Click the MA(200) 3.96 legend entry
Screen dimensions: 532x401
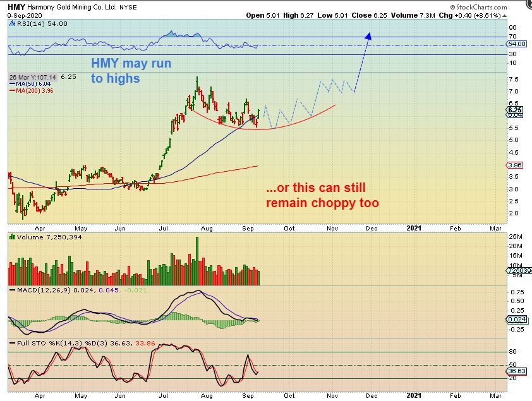(31, 91)
